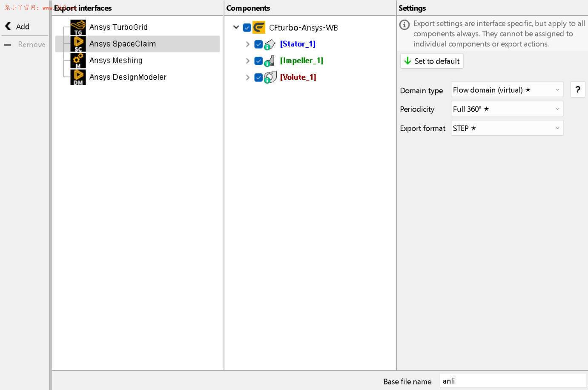Viewport: 588px width, 390px height.
Task: Select Ansys Meshing interface entry
Action: (x=116, y=61)
